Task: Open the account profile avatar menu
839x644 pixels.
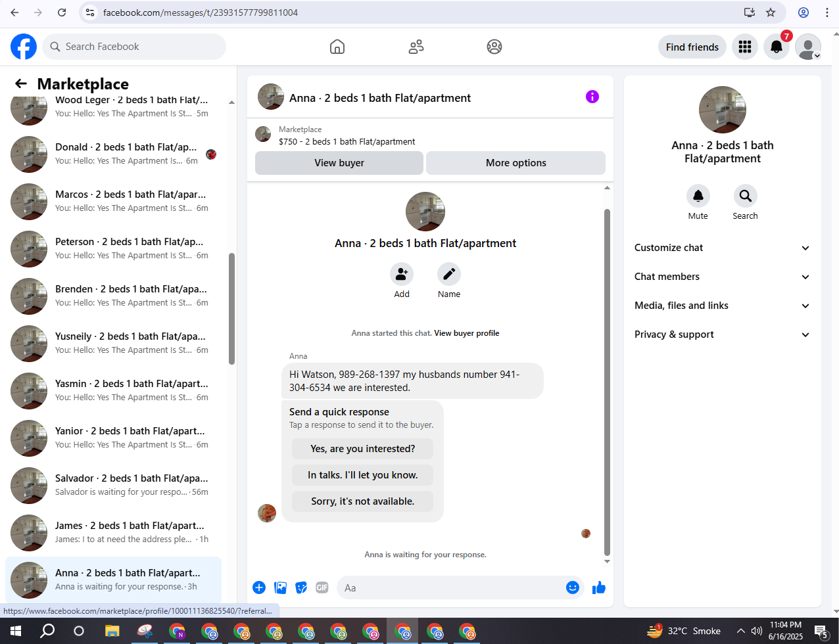Action: click(x=808, y=47)
